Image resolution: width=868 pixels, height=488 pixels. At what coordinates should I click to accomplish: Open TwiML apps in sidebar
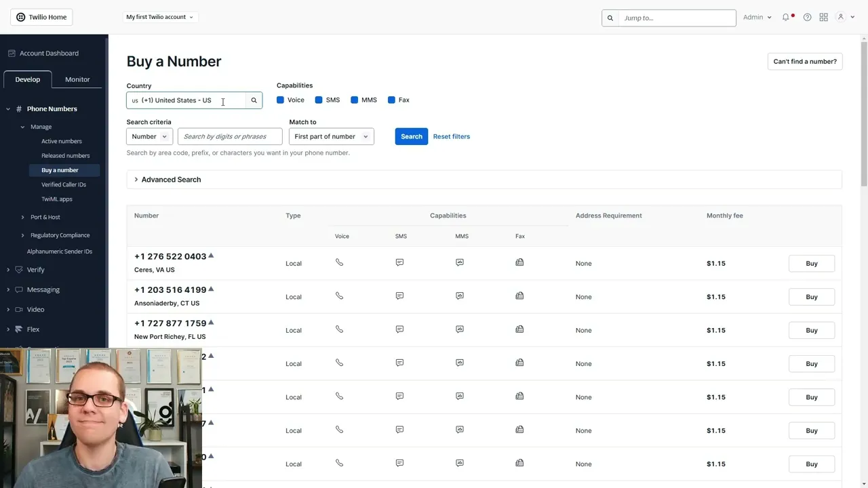pyautogui.click(x=57, y=199)
